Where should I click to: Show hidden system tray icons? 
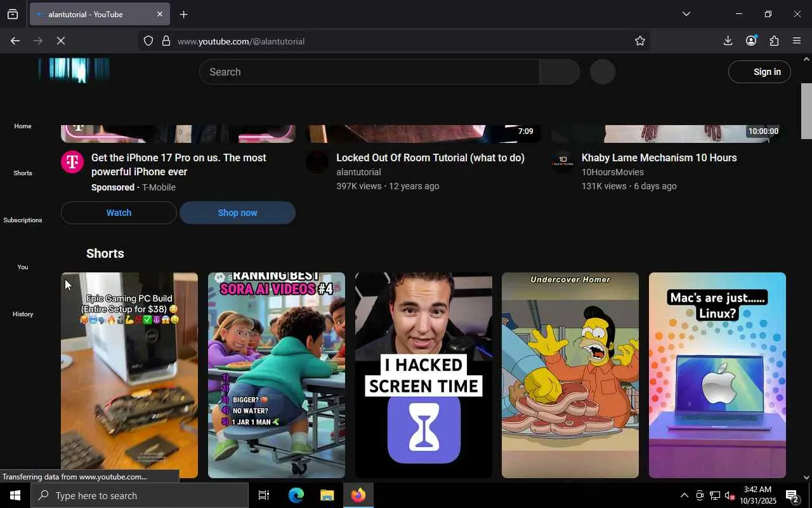pyautogui.click(x=684, y=495)
